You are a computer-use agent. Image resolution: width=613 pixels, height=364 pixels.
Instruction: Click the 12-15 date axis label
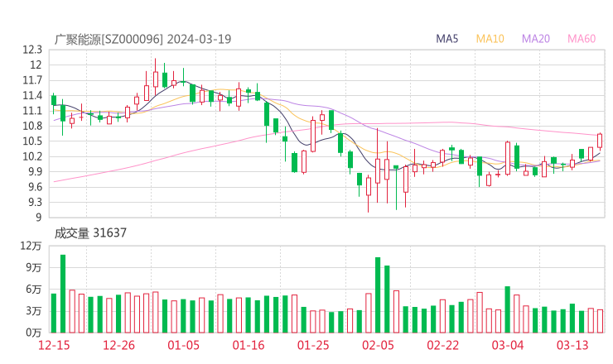point(54,345)
